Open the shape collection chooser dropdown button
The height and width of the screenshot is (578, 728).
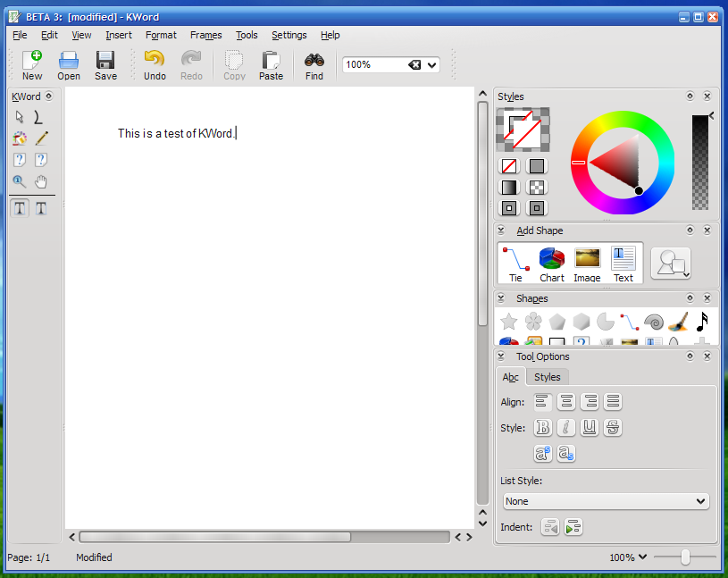click(x=671, y=264)
